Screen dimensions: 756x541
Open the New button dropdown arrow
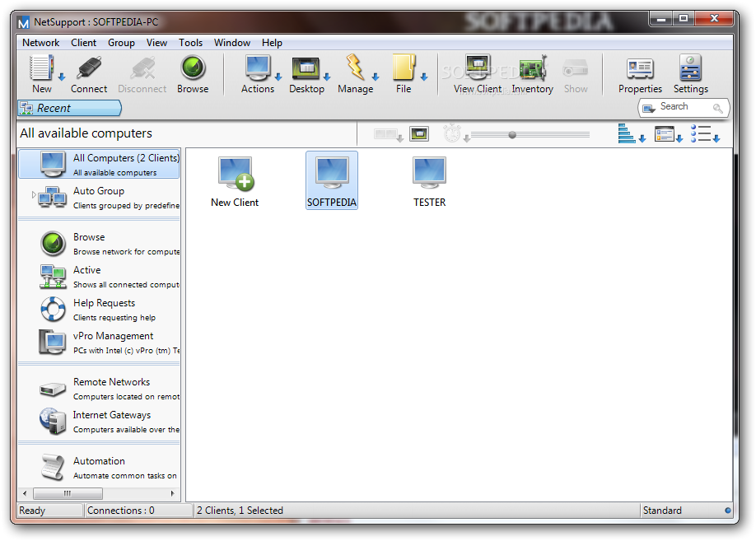click(61, 77)
